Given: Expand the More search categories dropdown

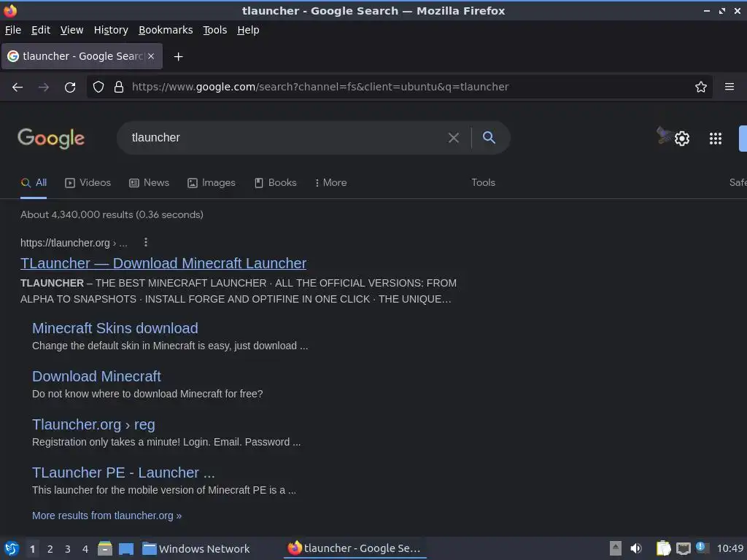Looking at the screenshot, I should click(331, 183).
